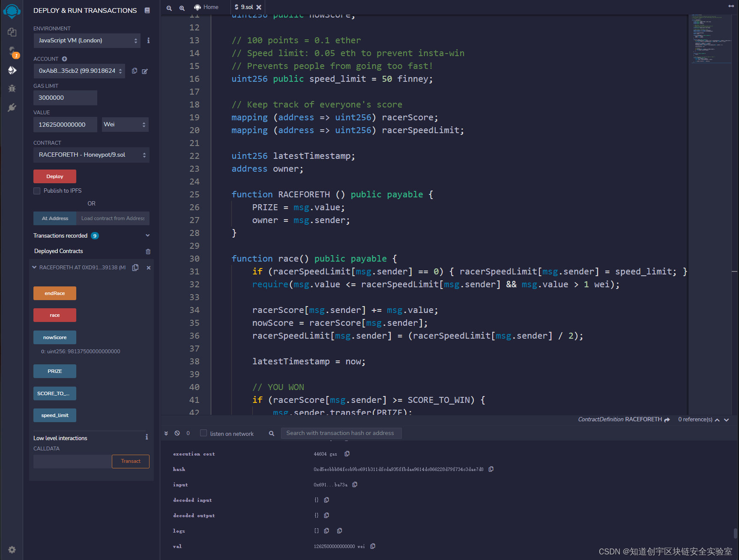Image resolution: width=739 pixels, height=560 pixels.
Task: Toggle listen on network checkbox
Action: [203, 433]
